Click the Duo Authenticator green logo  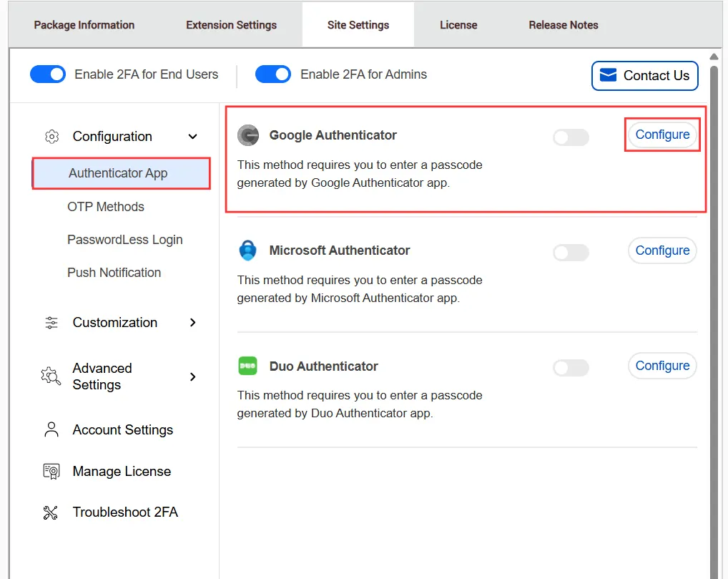[247, 366]
